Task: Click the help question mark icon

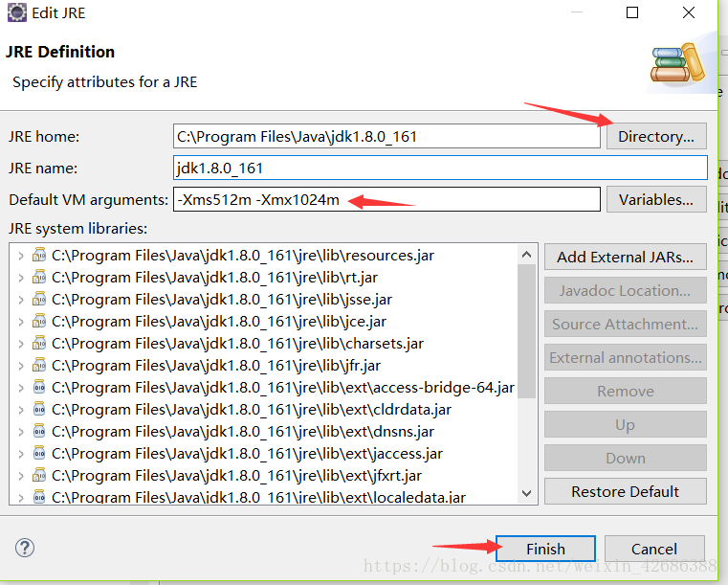Action: pyautogui.click(x=25, y=548)
